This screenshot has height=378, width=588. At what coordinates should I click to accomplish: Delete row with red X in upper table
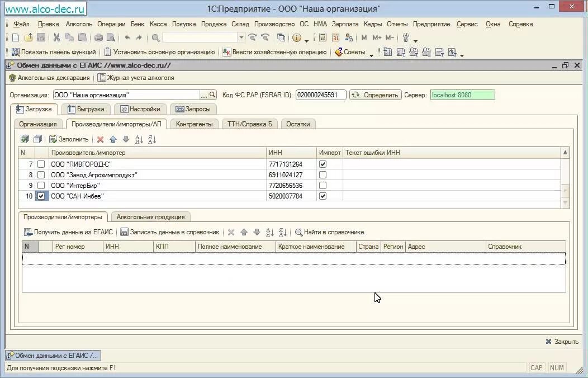pos(100,139)
